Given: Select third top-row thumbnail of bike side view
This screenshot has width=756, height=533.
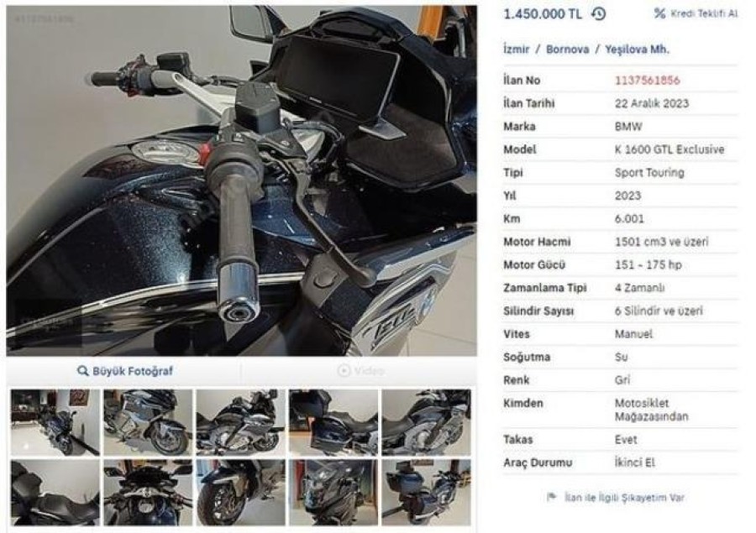Looking at the screenshot, I should tap(240, 422).
